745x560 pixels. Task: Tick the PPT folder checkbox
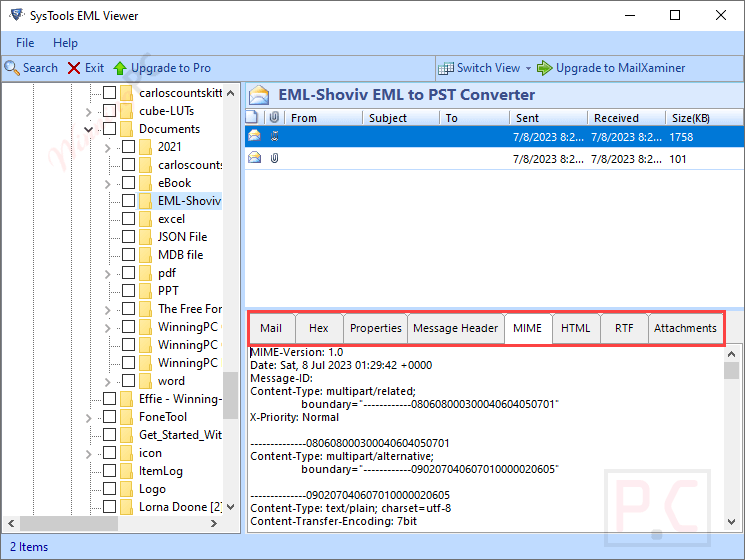pos(129,291)
